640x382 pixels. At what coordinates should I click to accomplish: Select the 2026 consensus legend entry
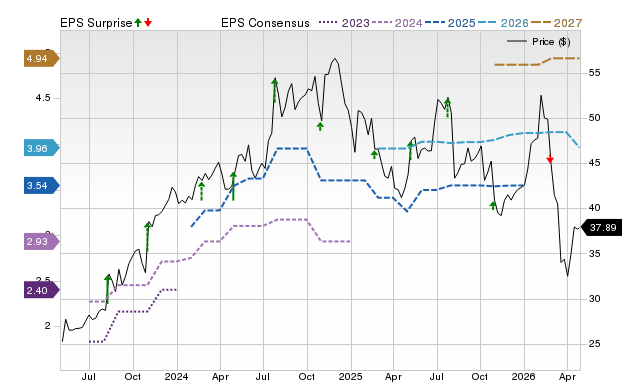pyautogui.click(x=503, y=23)
